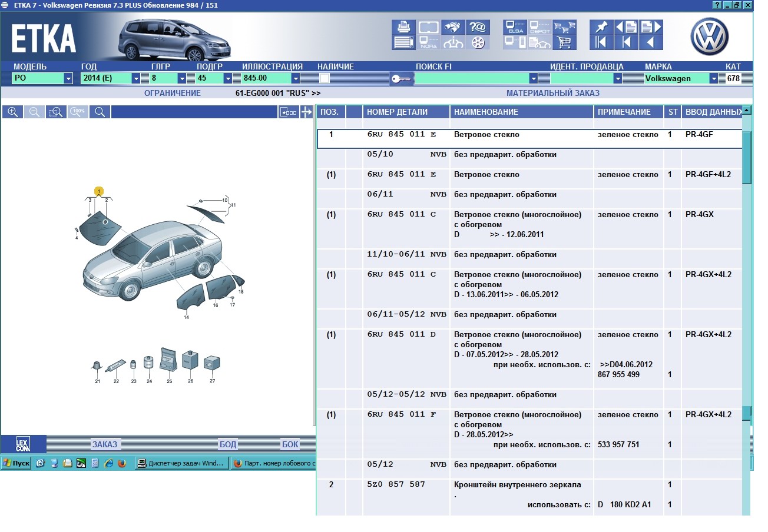
Task: Click the printer icon in the toolbar
Action: 404,27
